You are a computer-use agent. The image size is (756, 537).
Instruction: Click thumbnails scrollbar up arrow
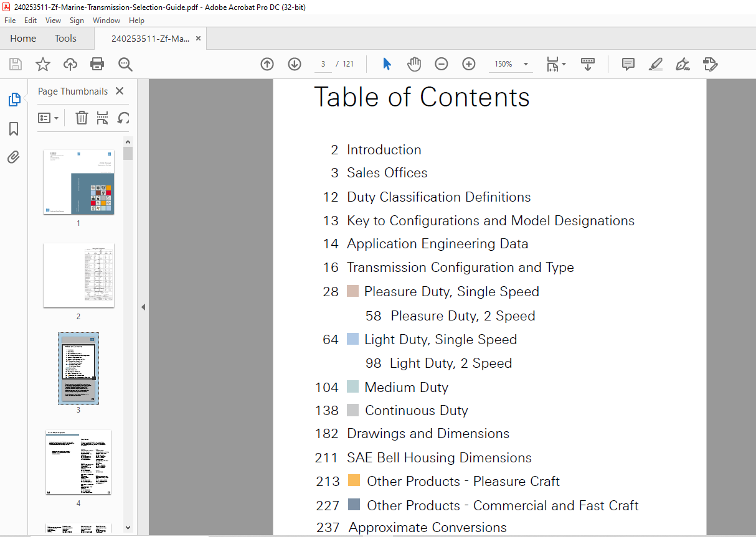coord(128,141)
